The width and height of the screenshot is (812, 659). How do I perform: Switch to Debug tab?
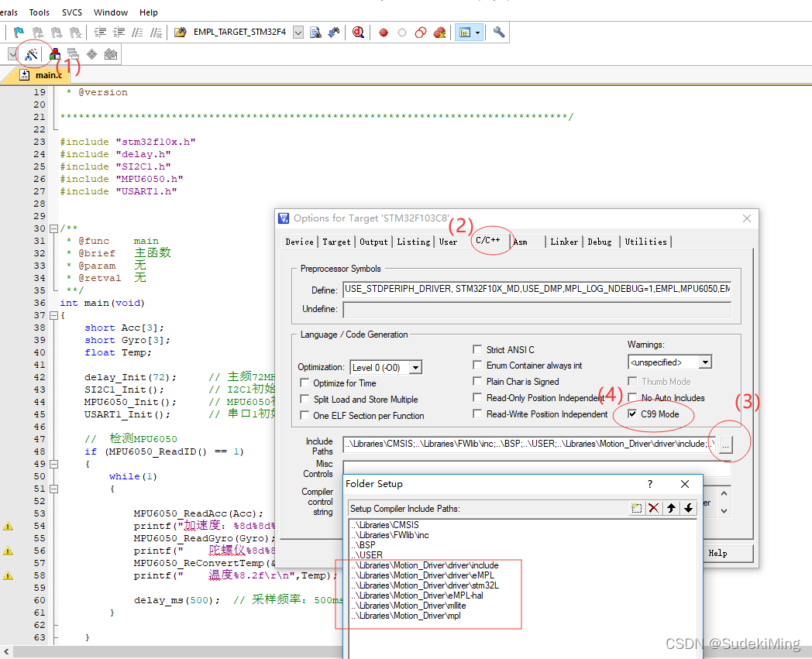click(x=600, y=242)
